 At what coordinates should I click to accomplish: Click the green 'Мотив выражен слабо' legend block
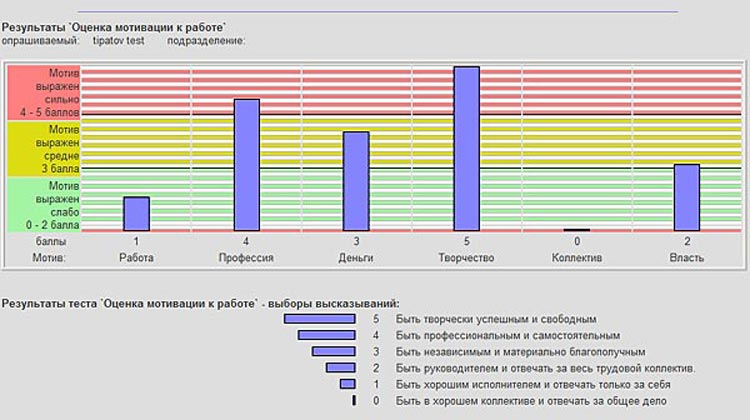44,205
